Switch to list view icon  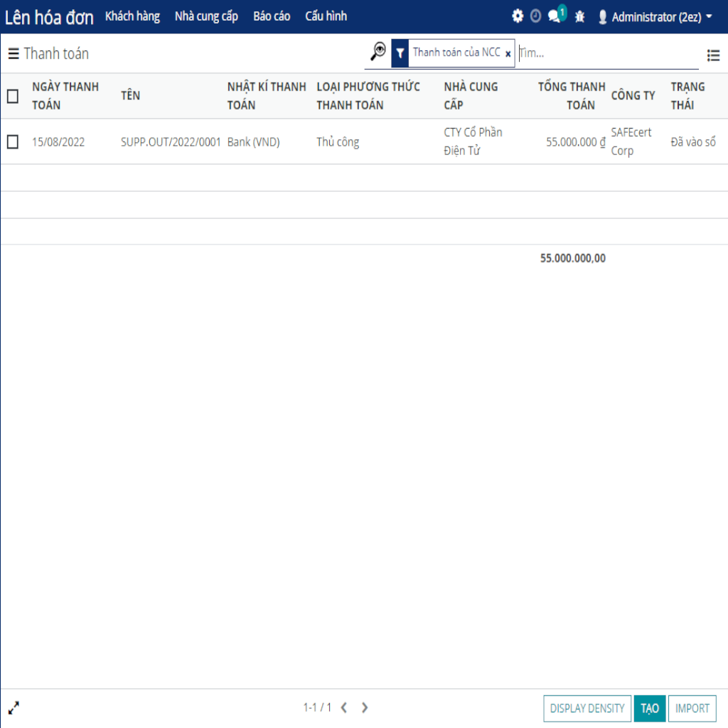(x=713, y=55)
